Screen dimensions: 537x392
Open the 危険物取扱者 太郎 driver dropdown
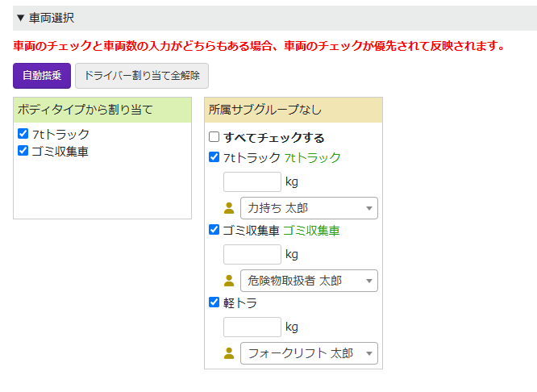coord(309,281)
